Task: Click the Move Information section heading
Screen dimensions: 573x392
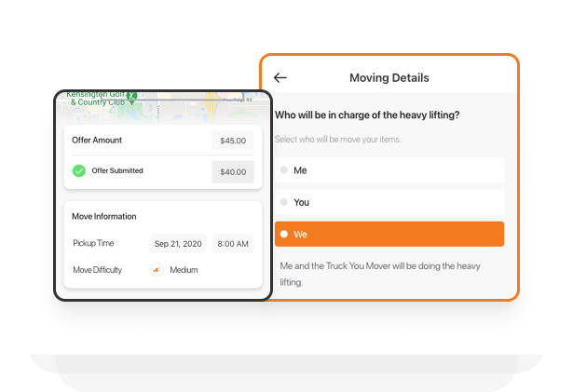Action: (104, 216)
